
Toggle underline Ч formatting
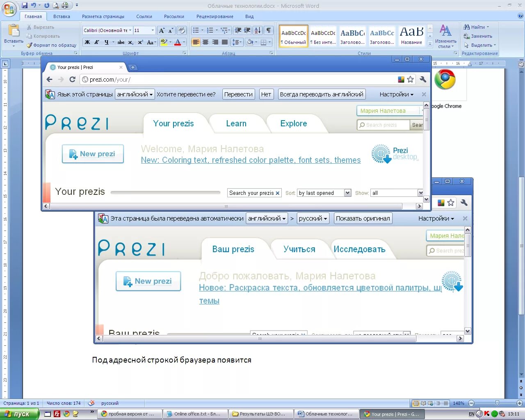tap(106, 42)
